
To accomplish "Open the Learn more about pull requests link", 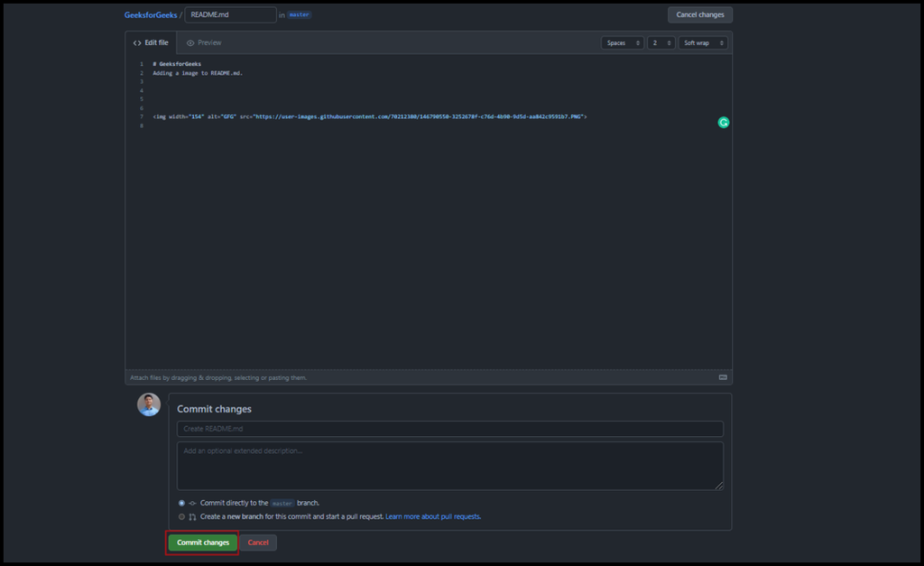I will click(x=433, y=517).
